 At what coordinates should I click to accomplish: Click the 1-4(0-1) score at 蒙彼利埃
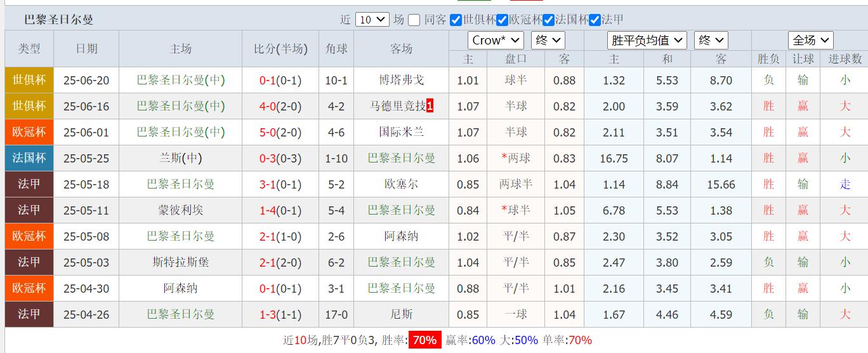pos(280,210)
